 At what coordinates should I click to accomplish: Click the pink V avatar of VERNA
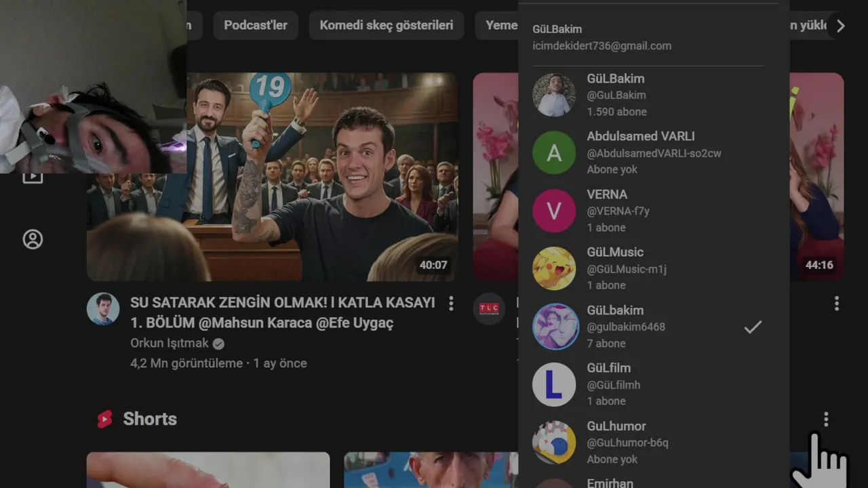click(554, 211)
